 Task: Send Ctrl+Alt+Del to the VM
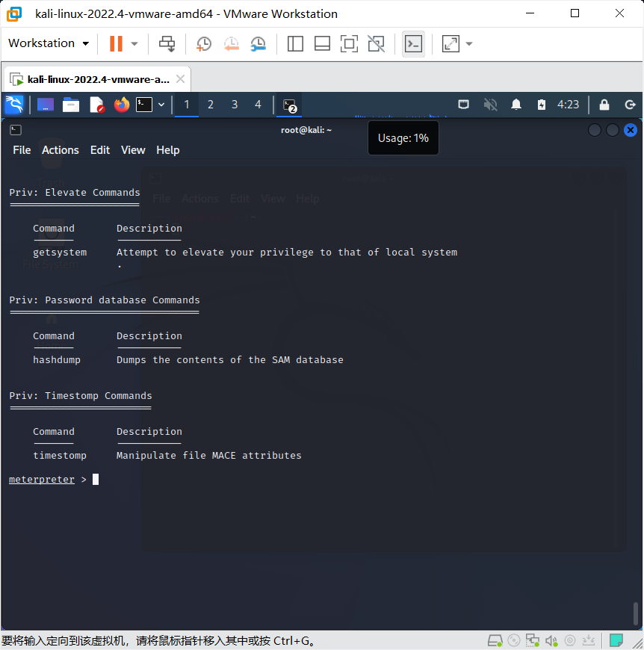click(167, 43)
